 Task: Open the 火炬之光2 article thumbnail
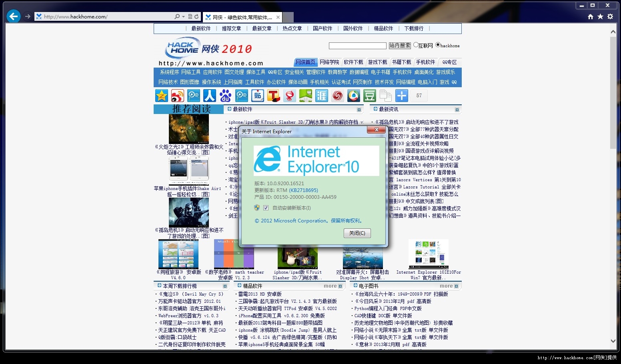189,129
